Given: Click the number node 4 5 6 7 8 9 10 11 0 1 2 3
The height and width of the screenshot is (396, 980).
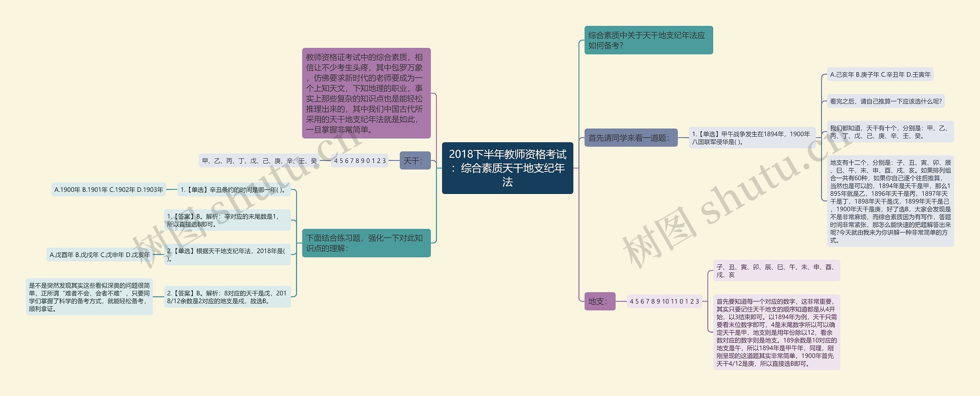Looking at the screenshot, I should [664, 301].
